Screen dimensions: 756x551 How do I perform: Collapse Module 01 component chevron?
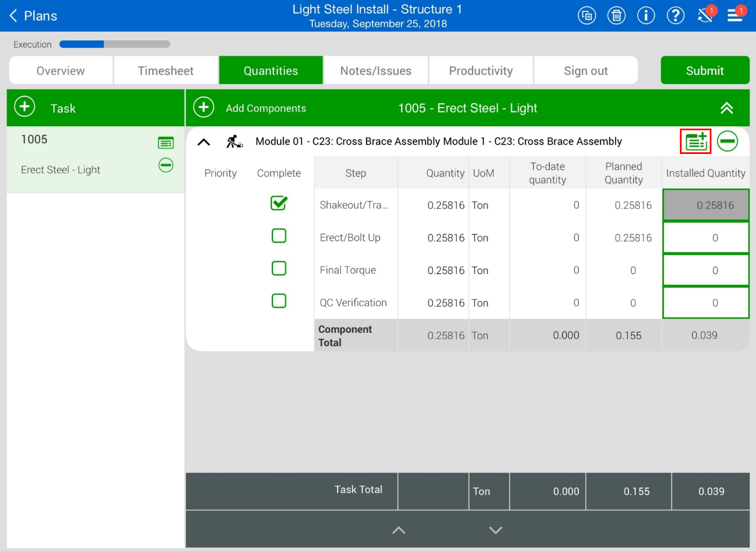204,142
